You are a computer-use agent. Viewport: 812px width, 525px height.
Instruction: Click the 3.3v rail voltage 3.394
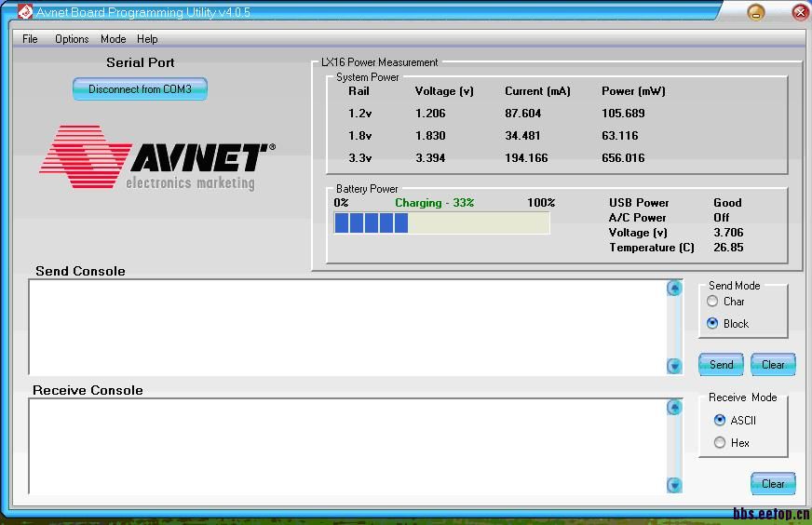pos(430,157)
